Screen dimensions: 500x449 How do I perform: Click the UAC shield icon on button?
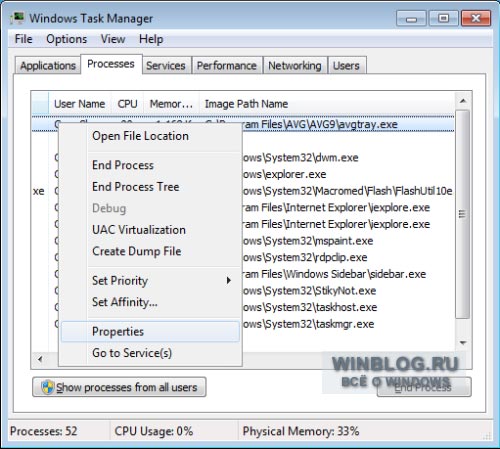pyautogui.click(x=47, y=387)
